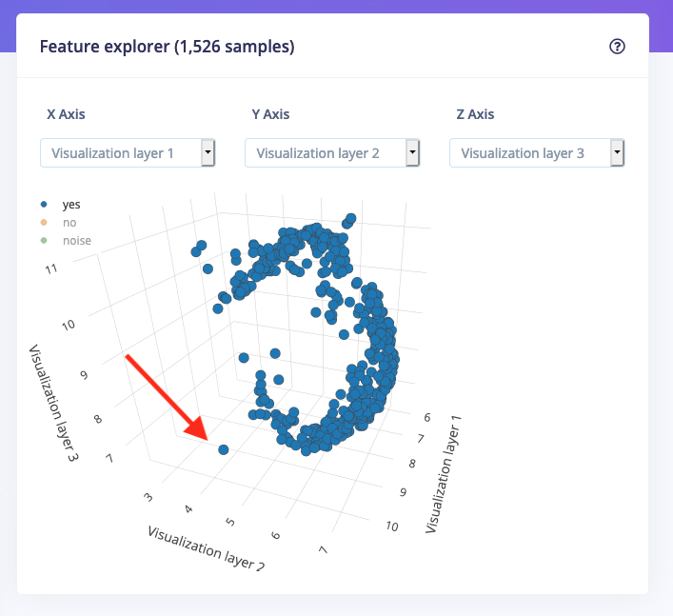Click the X Axis dropdown arrow
Screen dimensions: 673x616
tap(208, 152)
